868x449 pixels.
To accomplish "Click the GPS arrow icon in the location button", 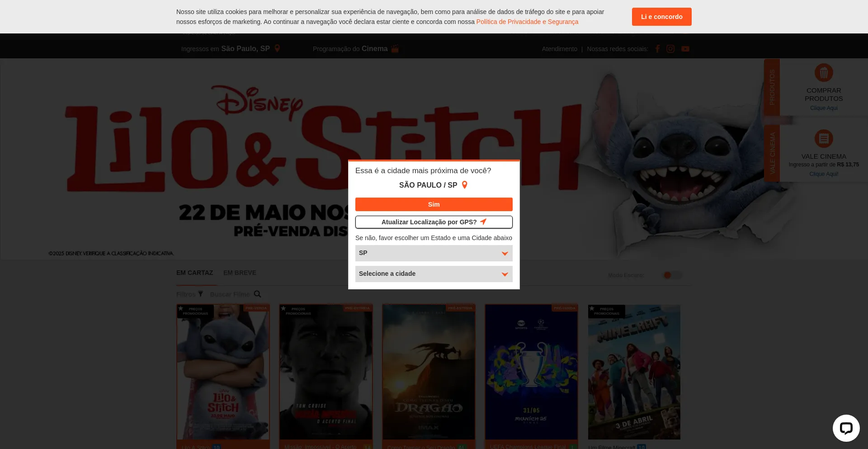I will (x=483, y=222).
